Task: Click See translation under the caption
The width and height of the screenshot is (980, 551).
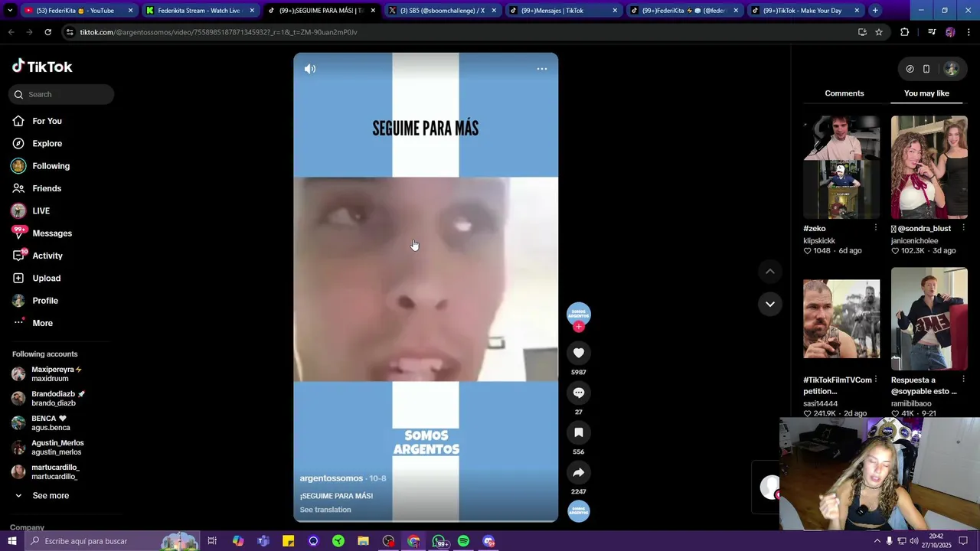Action: [x=325, y=510]
